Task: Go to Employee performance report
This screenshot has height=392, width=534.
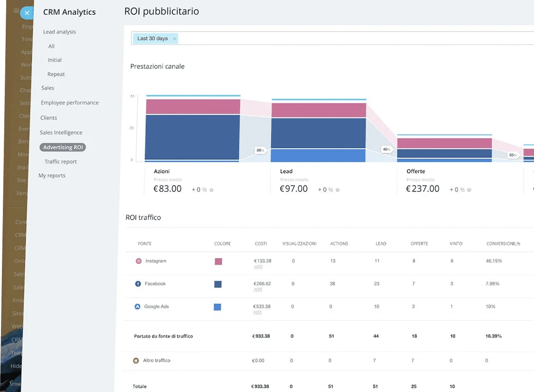Action: (70, 103)
